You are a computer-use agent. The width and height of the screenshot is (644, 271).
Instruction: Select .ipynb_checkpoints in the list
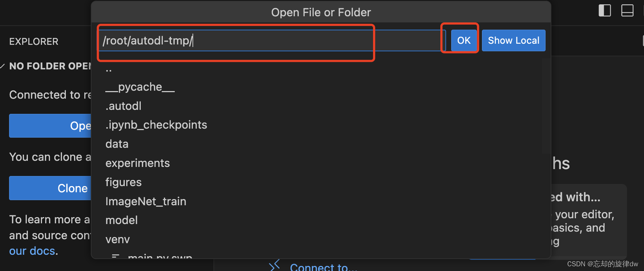(156, 125)
